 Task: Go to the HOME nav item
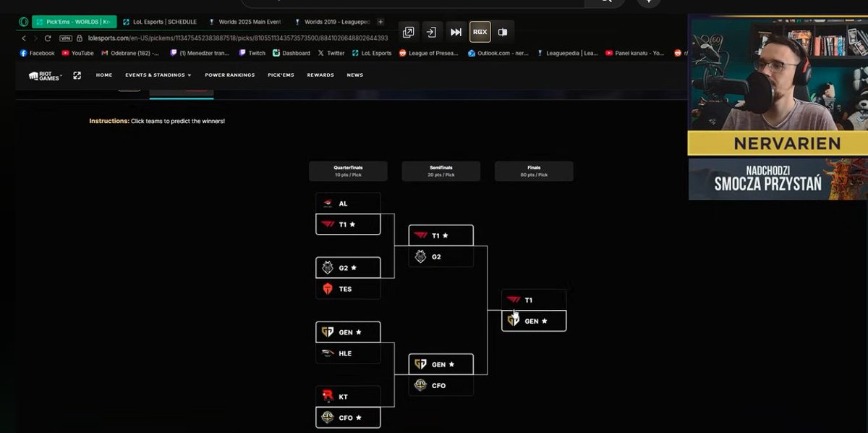pos(104,75)
